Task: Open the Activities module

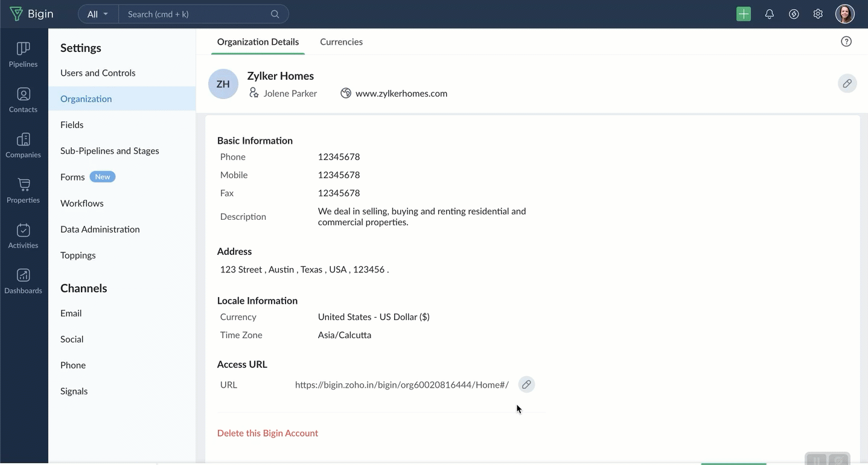Action: (x=24, y=236)
